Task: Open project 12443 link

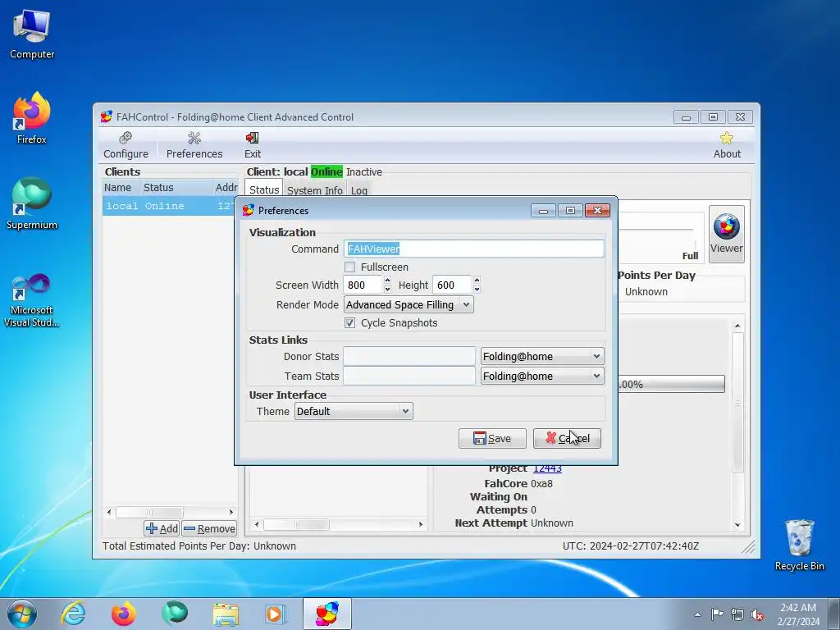Action: click(x=547, y=468)
